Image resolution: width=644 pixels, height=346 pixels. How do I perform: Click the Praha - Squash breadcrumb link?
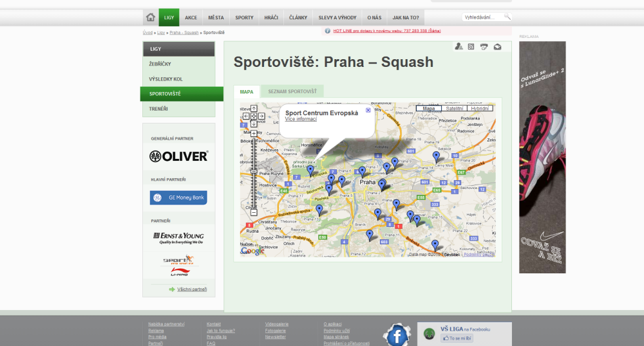(x=184, y=32)
